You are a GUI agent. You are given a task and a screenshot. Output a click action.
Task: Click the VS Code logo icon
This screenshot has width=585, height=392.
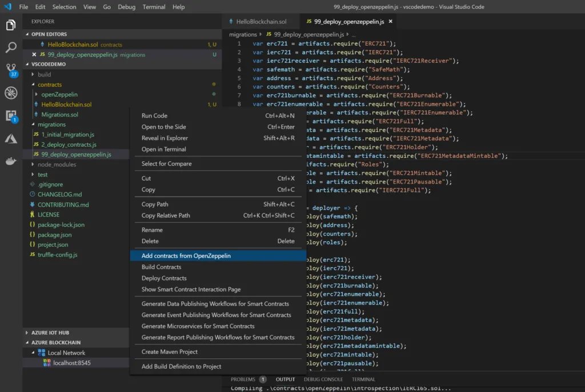(x=7, y=7)
